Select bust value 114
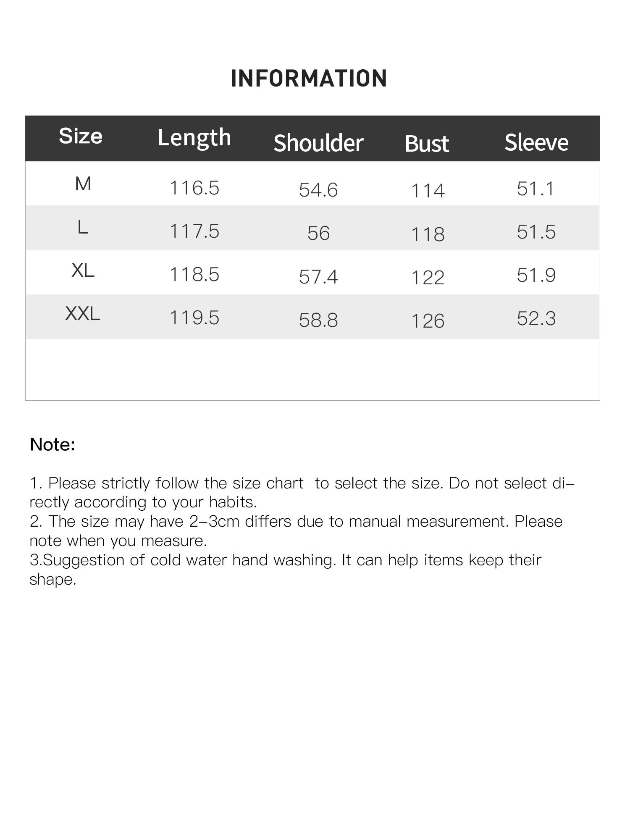Viewport: 630px width, 840px height. 428,191
